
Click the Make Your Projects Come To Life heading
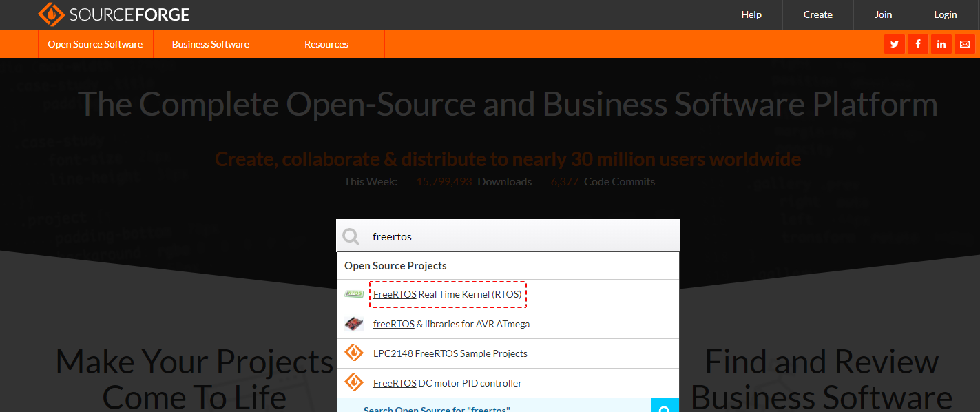[x=195, y=378]
